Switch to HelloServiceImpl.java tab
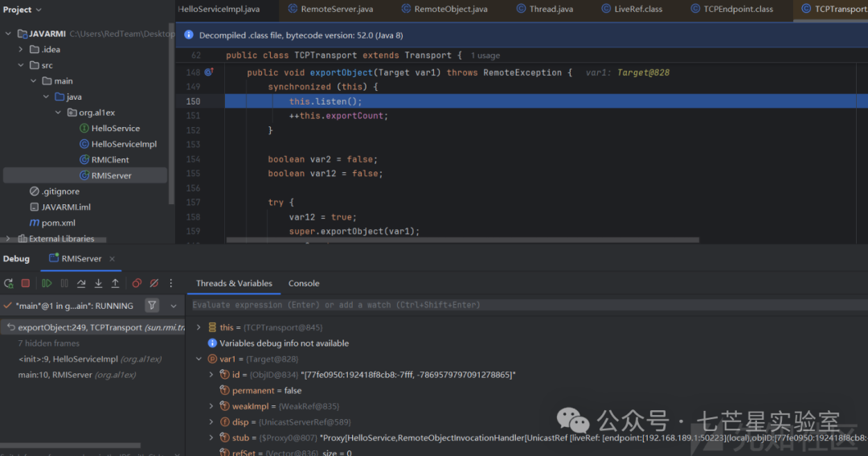868x456 pixels. point(219,9)
